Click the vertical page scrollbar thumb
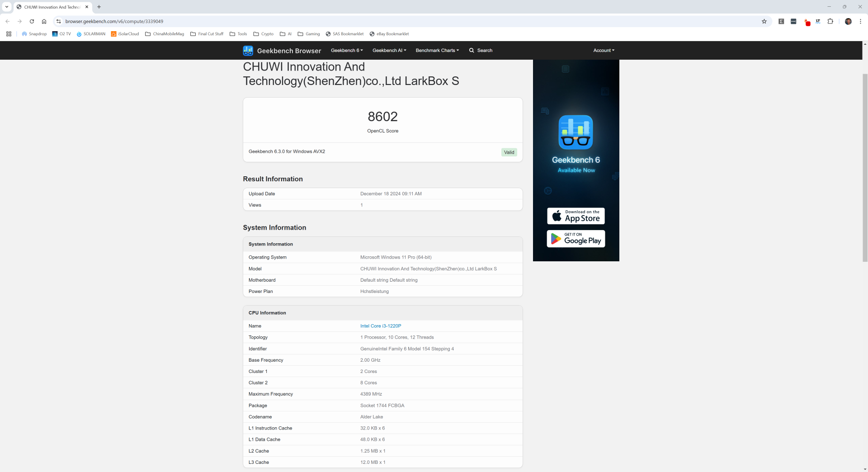 click(865, 167)
